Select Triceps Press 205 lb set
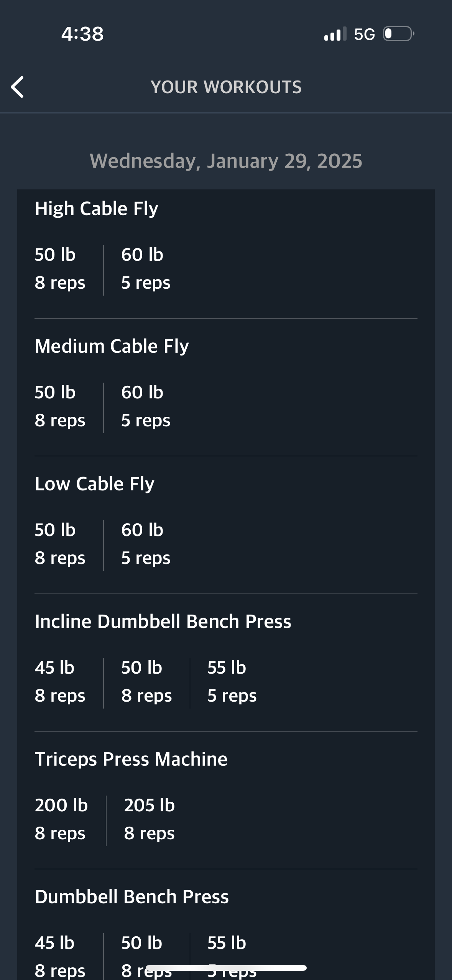Viewport: 452px width, 980px height. tap(149, 819)
